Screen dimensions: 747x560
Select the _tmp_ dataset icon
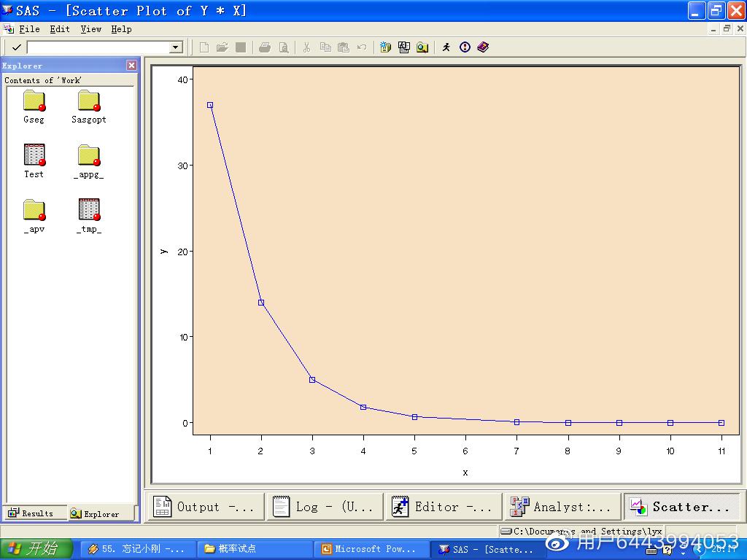pyautogui.click(x=89, y=210)
